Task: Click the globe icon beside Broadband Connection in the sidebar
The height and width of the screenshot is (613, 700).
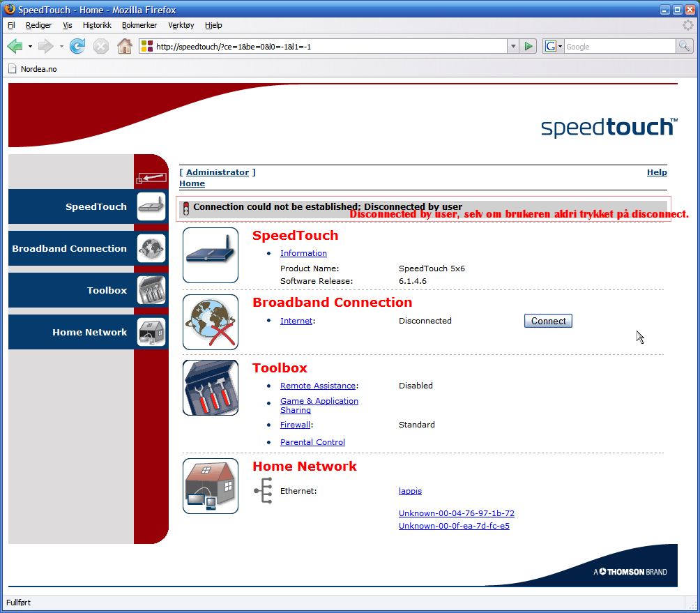Action: 151,248
